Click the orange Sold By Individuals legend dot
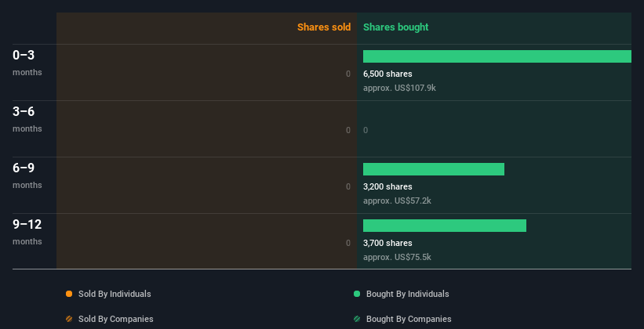644x329 pixels. 69,294
